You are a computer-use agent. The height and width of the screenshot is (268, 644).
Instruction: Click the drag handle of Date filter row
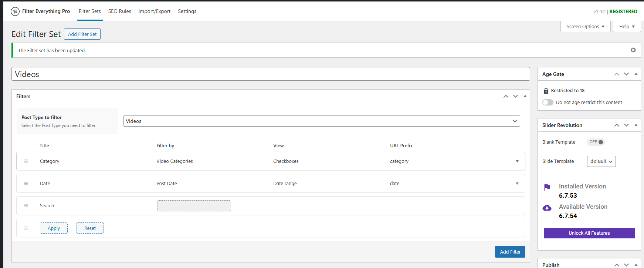pyautogui.click(x=26, y=183)
